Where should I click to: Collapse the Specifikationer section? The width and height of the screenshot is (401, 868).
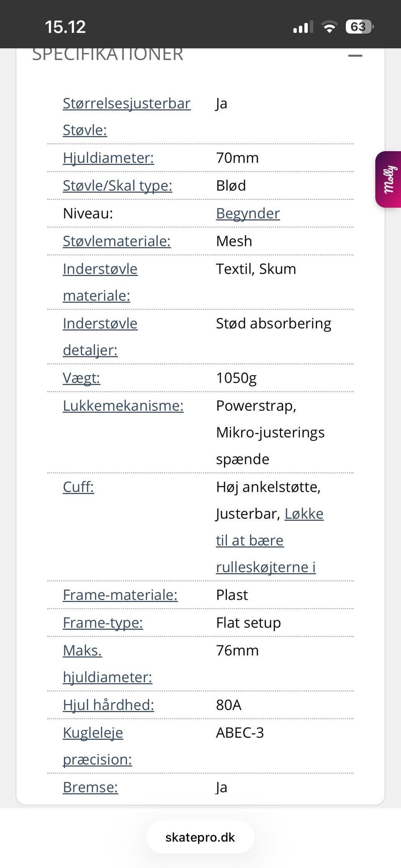355,56
